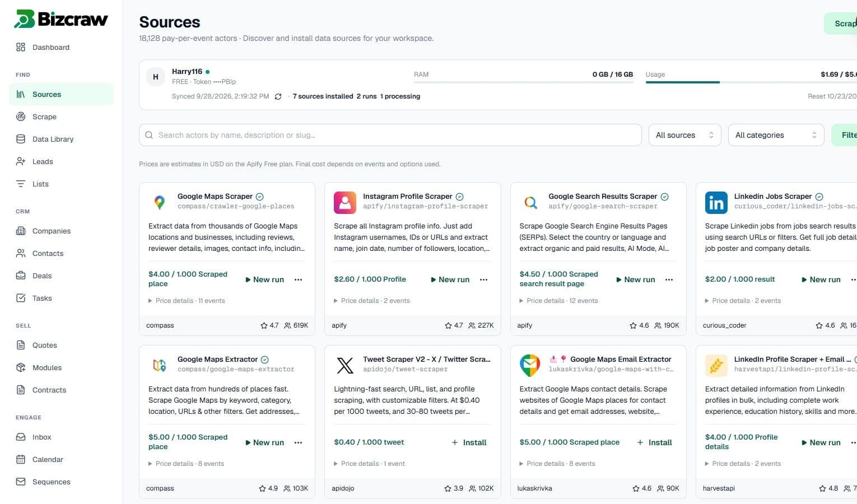Expand Price details for Google Search Results Scraper
The image size is (857, 504).
point(558,301)
